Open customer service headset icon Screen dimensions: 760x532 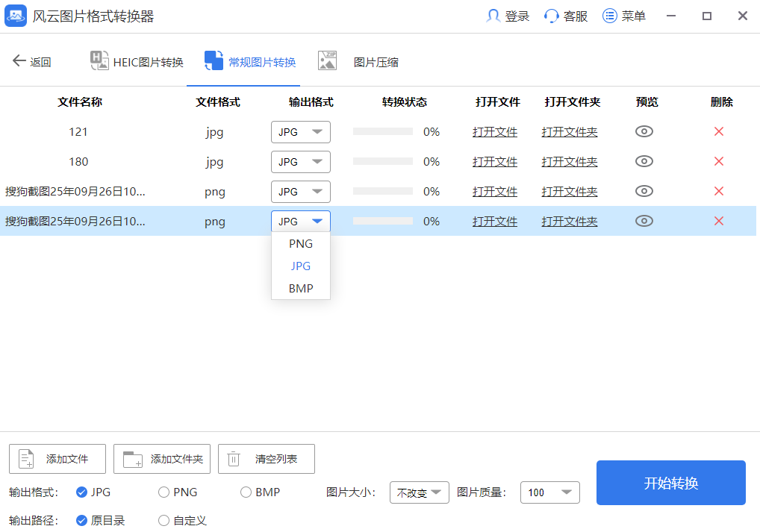(552, 16)
